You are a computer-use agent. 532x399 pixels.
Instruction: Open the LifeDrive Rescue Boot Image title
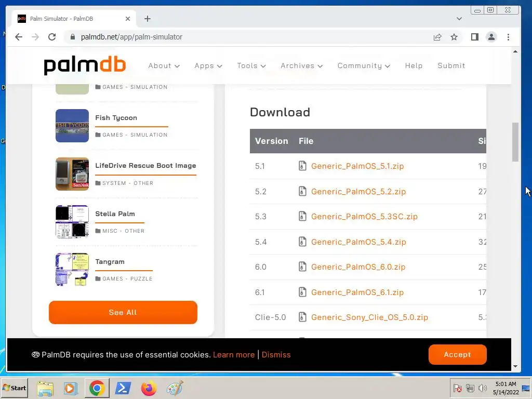[145, 166]
